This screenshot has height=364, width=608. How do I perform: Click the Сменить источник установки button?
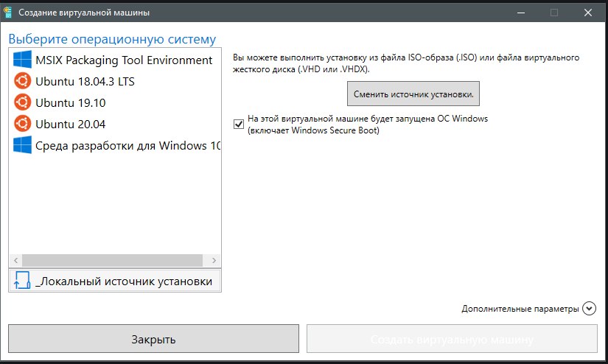click(413, 94)
